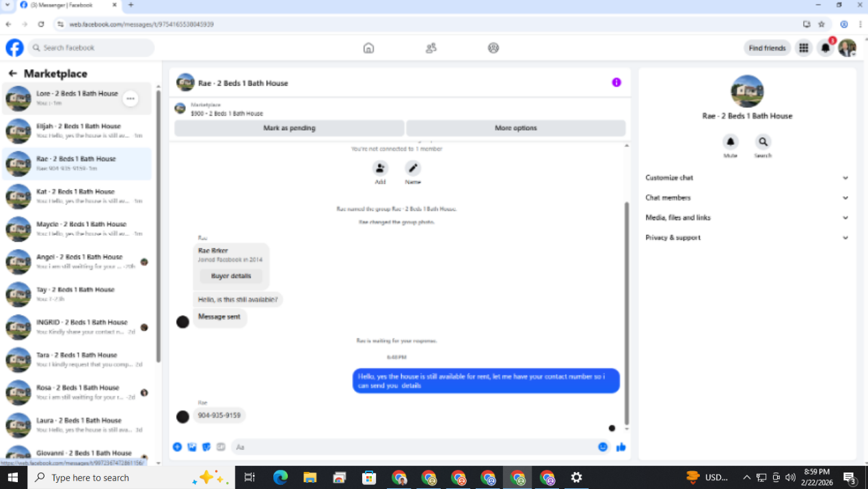
Task: Open Laura - 2 Beds 1 Bath House chat
Action: click(77, 425)
